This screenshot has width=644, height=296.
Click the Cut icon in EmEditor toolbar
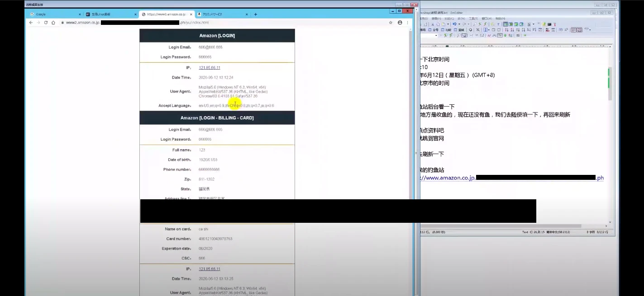click(433, 24)
